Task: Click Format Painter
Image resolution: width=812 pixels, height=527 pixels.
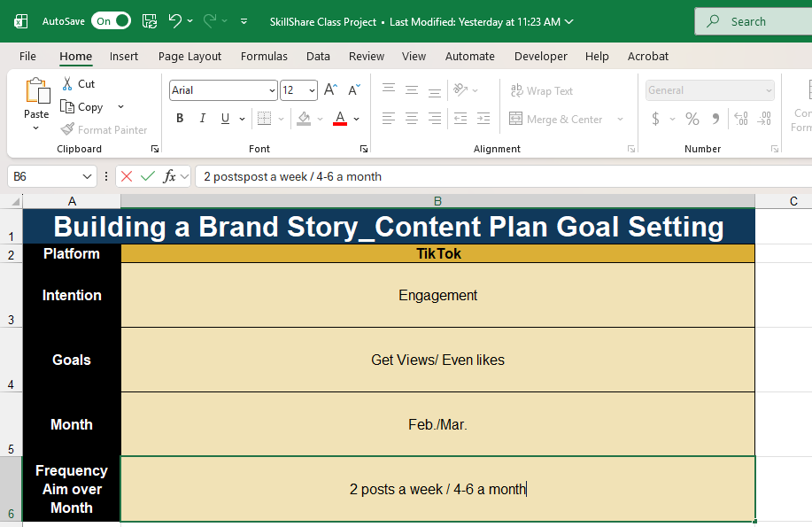Action: click(104, 129)
